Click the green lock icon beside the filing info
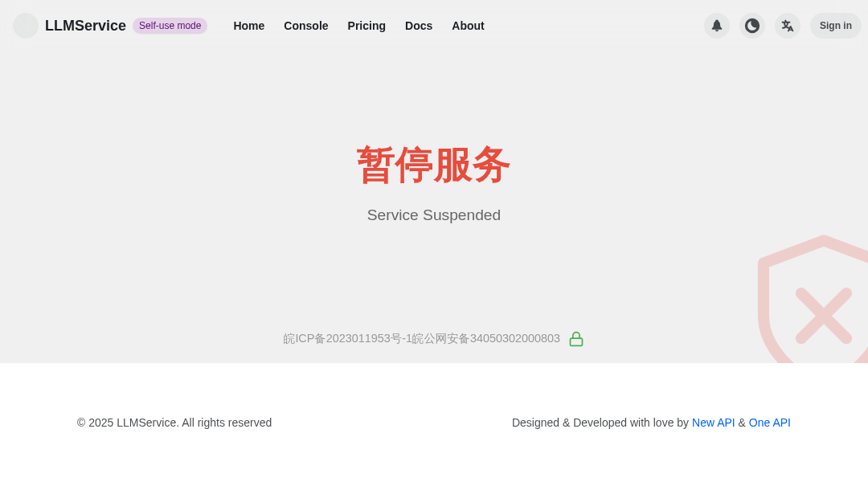This screenshot has height=482, width=868. [576, 338]
